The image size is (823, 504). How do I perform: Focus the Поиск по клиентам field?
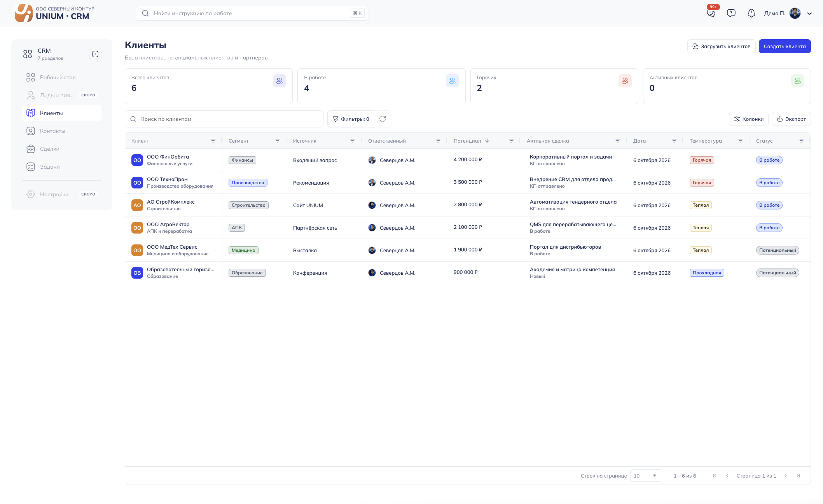pyautogui.click(x=224, y=119)
